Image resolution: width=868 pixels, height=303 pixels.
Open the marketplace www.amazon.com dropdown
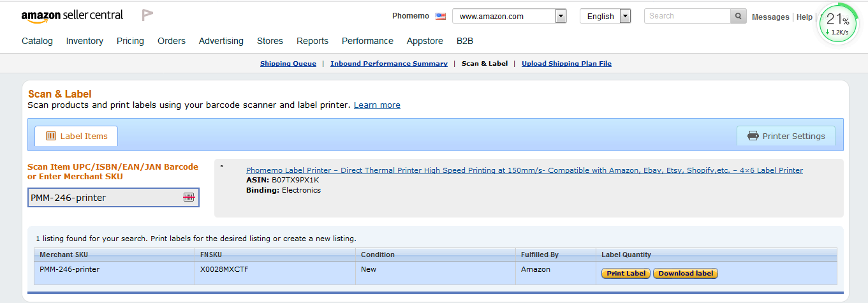coord(510,16)
